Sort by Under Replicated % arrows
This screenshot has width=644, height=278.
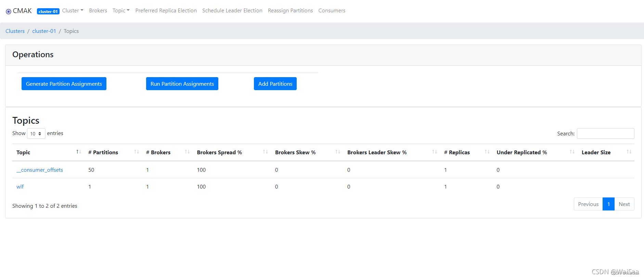point(572,152)
